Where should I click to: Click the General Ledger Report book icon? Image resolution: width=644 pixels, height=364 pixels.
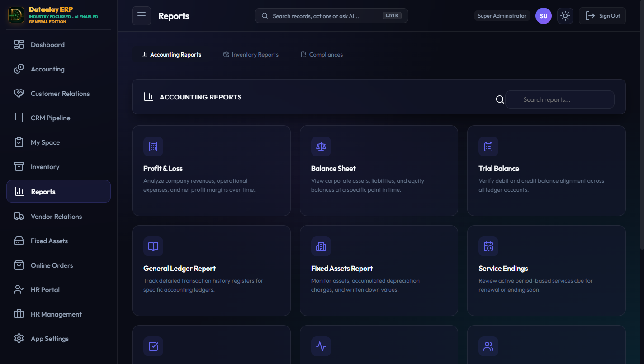point(153,246)
